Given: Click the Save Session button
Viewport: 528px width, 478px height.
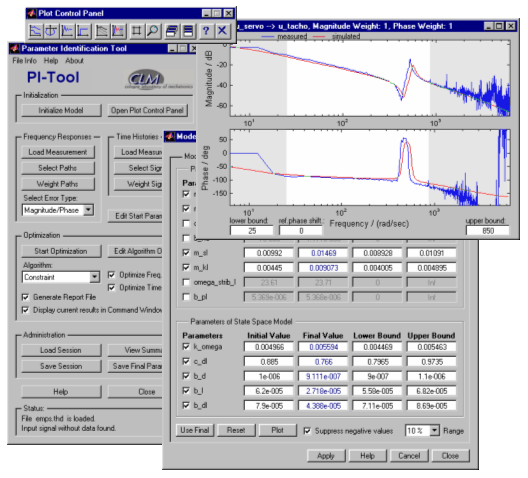Looking at the screenshot, I should (61, 366).
